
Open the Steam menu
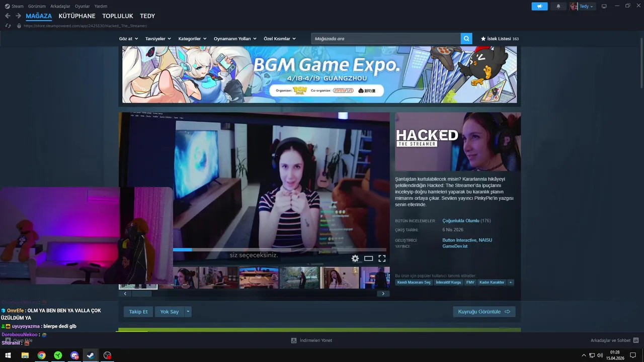[x=18, y=6]
